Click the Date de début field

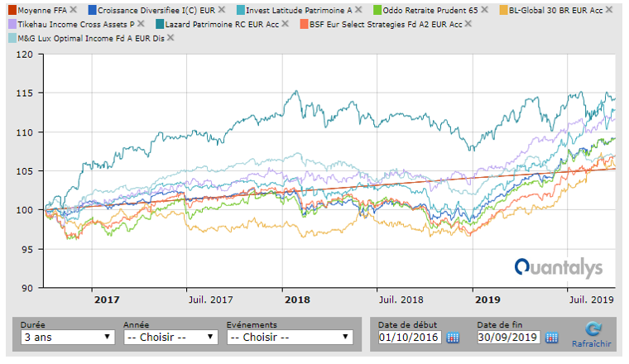(x=410, y=338)
